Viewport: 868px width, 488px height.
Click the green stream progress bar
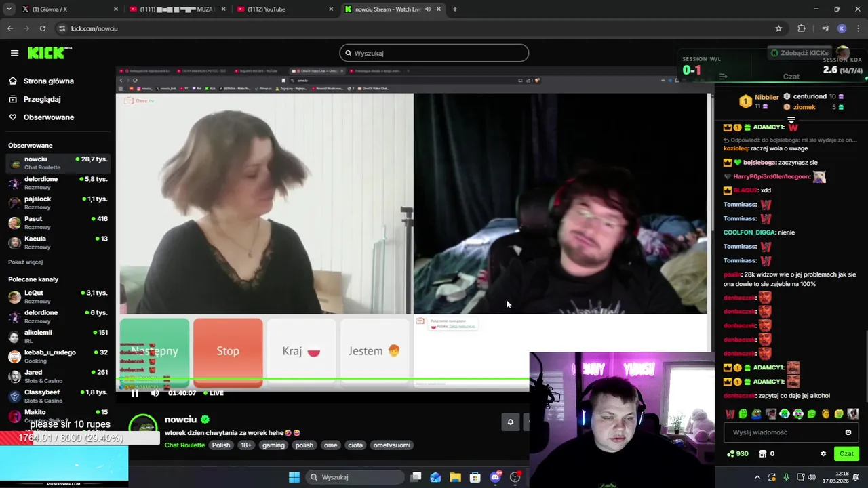pos(324,380)
